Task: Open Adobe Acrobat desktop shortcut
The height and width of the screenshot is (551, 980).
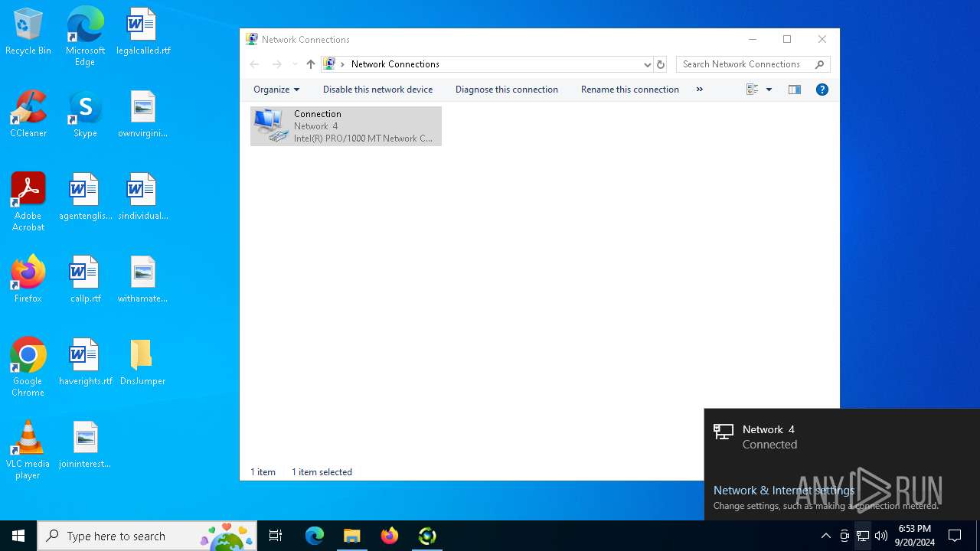Action: tap(28, 202)
